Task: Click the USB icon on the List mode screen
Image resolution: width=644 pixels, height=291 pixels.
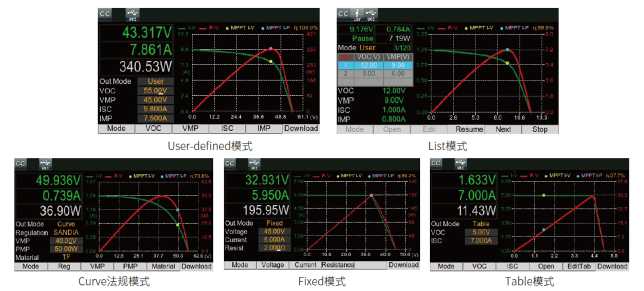Action: click(x=370, y=13)
